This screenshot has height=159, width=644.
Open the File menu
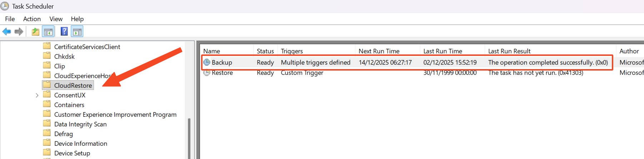(x=10, y=19)
